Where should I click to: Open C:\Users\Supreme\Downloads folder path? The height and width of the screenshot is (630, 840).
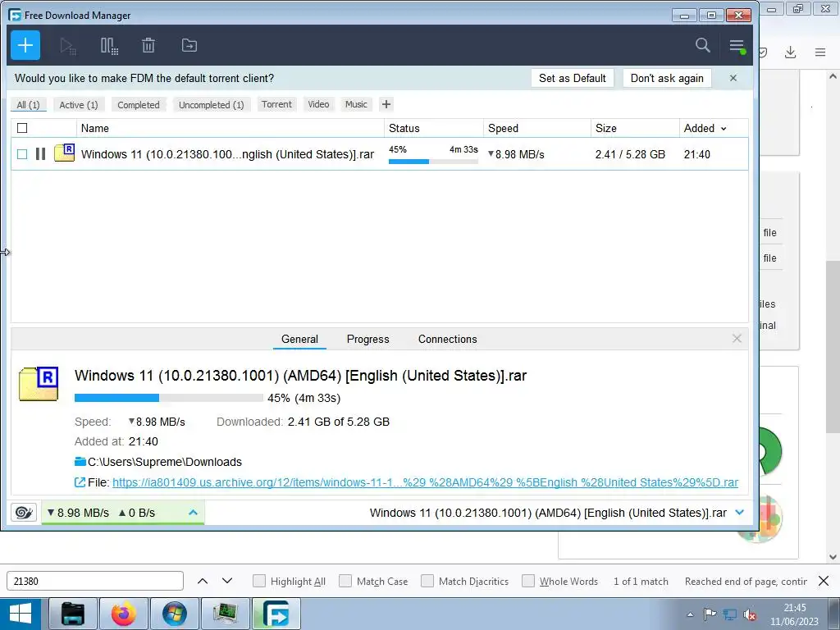164,462
